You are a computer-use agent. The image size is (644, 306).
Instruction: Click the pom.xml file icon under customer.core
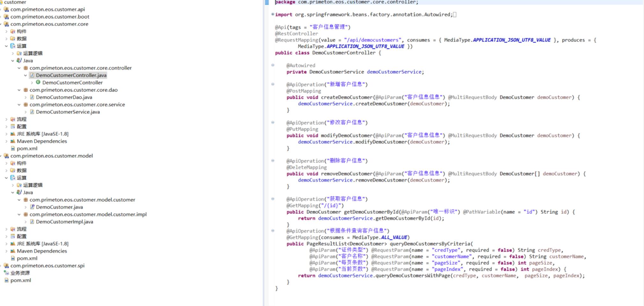pyautogui.click(x=13, y=148)
